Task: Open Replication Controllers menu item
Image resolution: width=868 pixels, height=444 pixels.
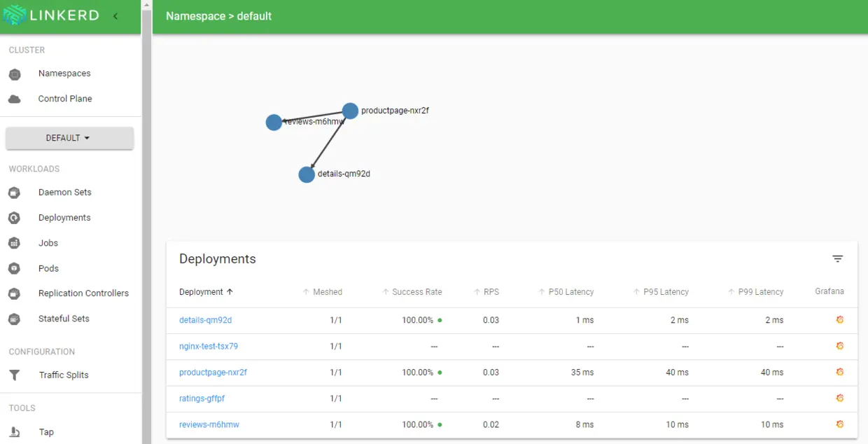Action: pyautogui.click(x=83, y=293)
